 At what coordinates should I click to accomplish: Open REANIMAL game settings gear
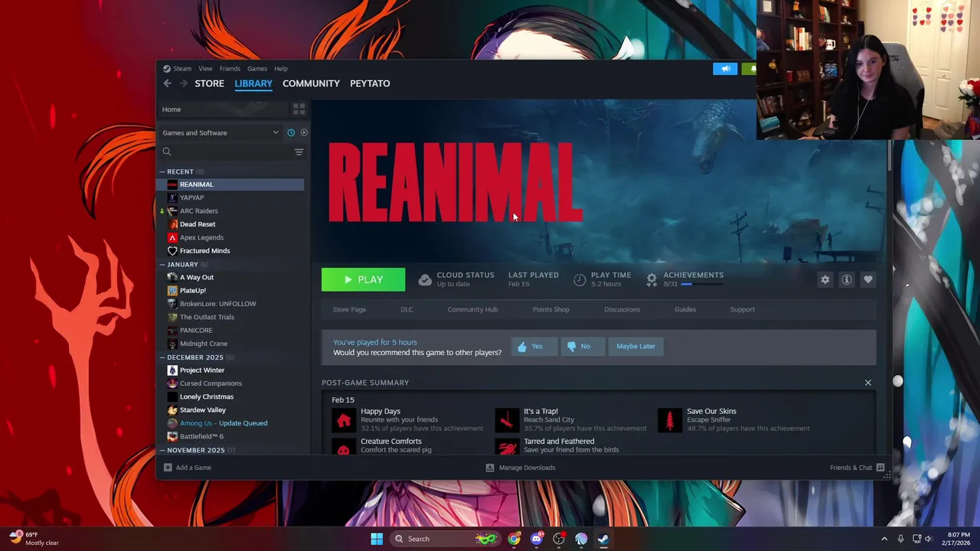(825, 280)
